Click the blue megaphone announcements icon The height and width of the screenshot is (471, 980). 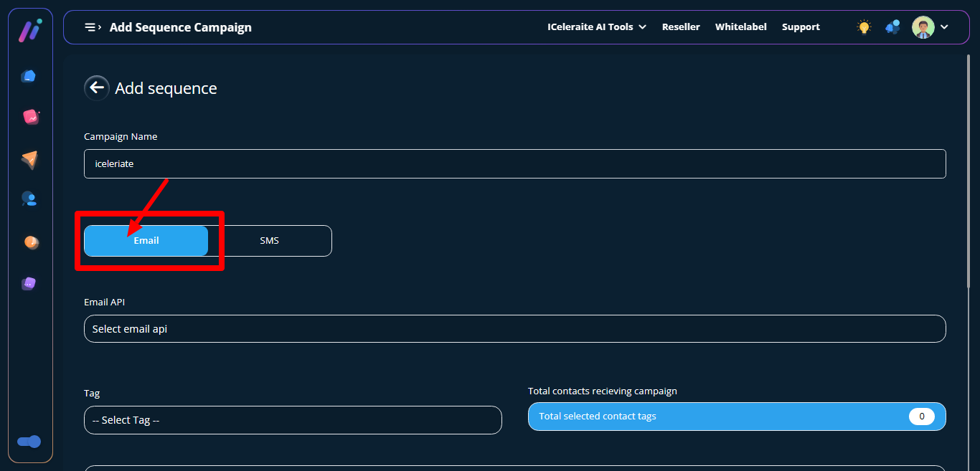click(x=892, y=27)
